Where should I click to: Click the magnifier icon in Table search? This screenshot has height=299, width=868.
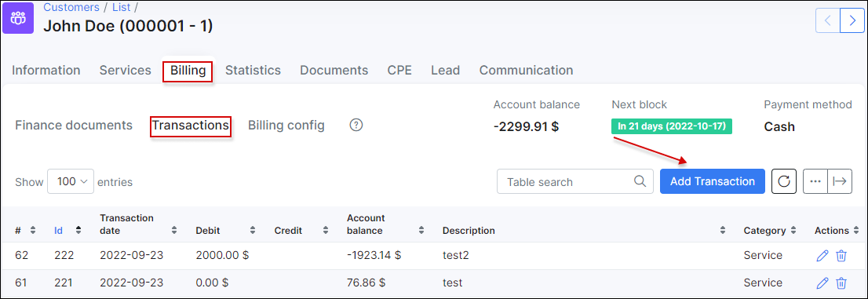(640, 181)
